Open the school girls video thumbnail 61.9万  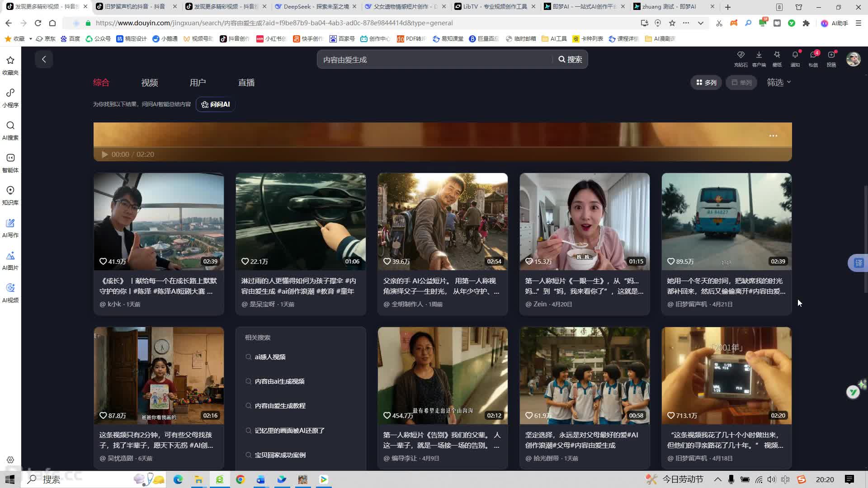585,375
